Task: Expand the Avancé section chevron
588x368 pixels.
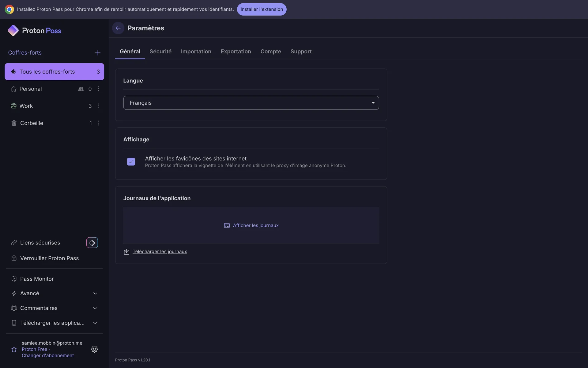Action: click(x=95, y=293)
